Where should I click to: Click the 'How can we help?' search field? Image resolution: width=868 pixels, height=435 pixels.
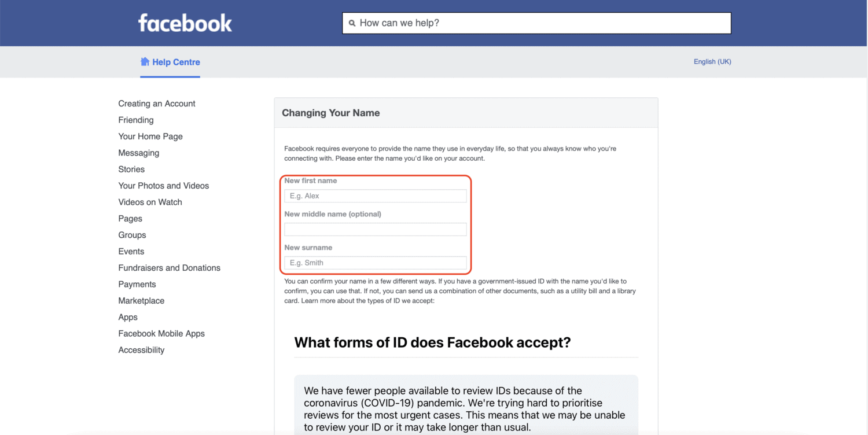pyautogui.click(x=538, y=23)
